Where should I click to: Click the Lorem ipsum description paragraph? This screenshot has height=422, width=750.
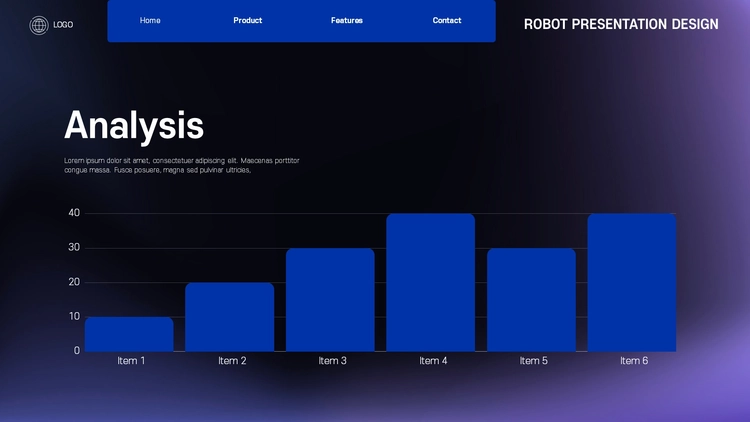tap(182, 166)
